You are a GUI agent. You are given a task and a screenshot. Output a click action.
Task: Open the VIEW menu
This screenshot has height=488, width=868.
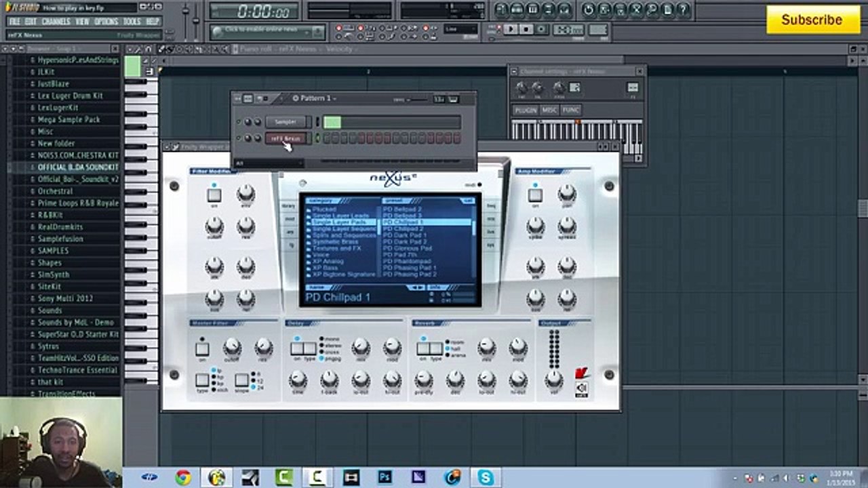tap(83, 22)
